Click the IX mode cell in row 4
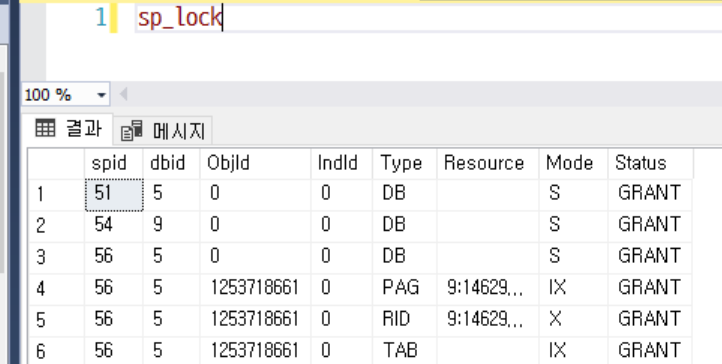This screenshot has width=722, height=364. [573, 289]
